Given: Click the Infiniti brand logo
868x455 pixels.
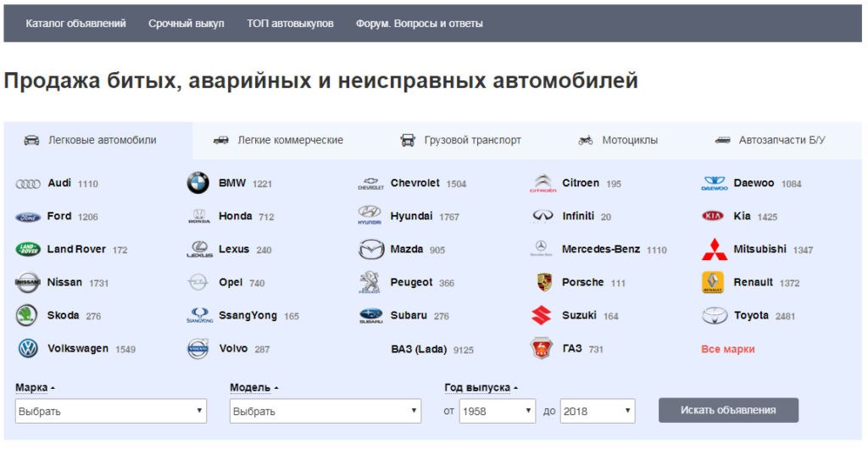Looking at the screenshot, I should pos(542,216).
